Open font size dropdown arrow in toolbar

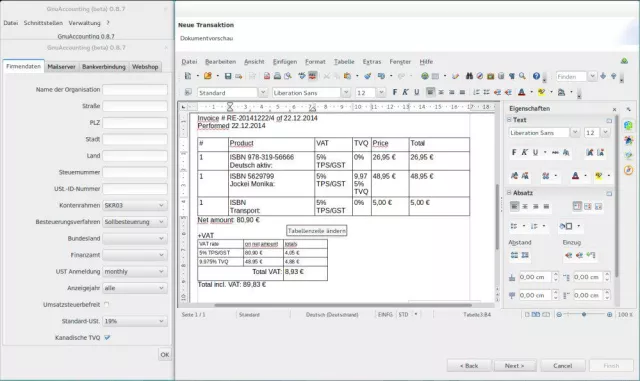click(x=381, y=93)
